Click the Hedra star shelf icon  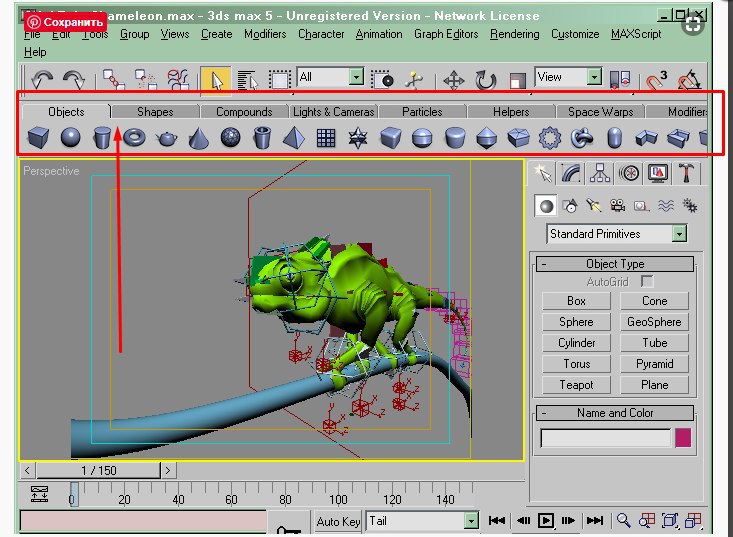[x=358, y=138]
